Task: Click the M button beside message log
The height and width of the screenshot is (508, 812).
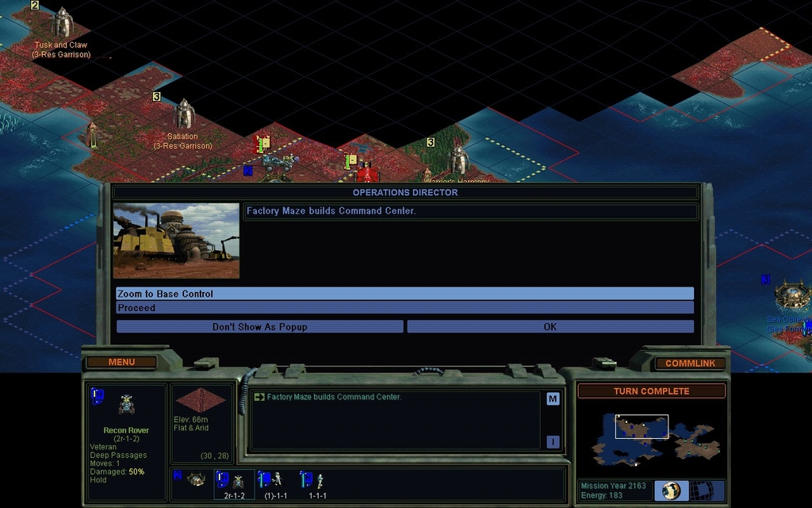Action: coord(553,399)
